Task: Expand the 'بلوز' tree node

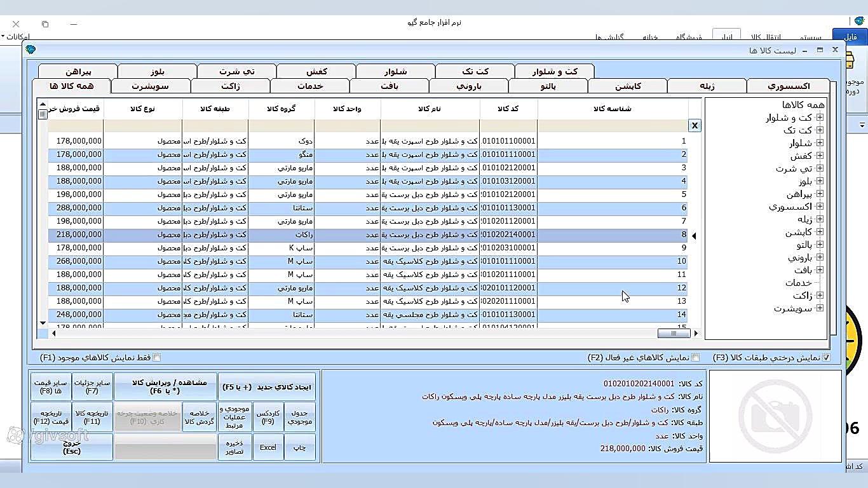Action: 820,181
